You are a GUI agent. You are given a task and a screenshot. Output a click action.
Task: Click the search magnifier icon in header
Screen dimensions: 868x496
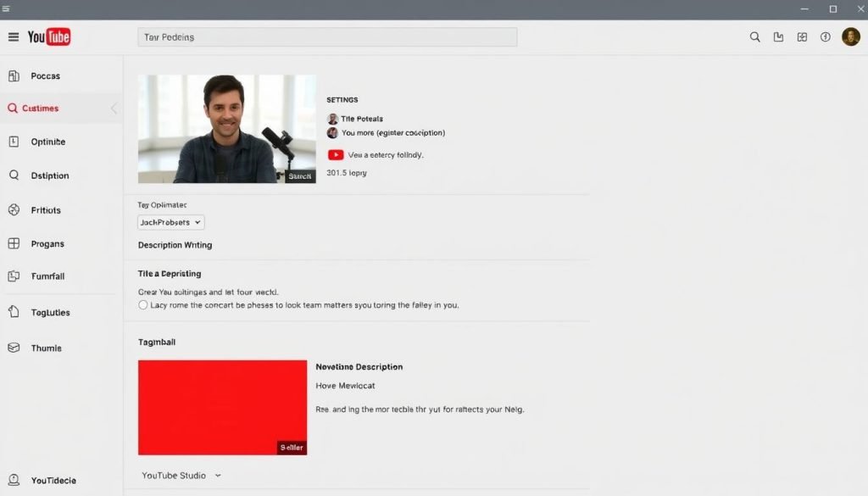pyautogui.click(x=754, y=37)
